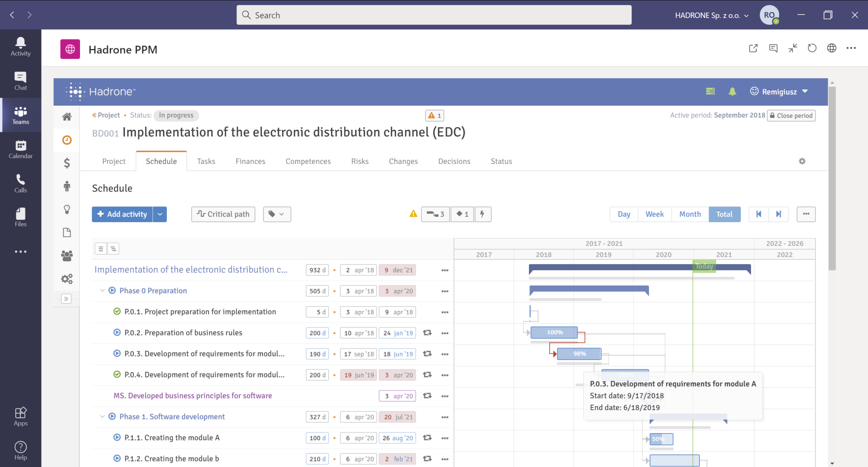The image size is (868, 467).
Task: Open the tag filter dropdown
Action: pyautogui.click(x=277, y=214)
